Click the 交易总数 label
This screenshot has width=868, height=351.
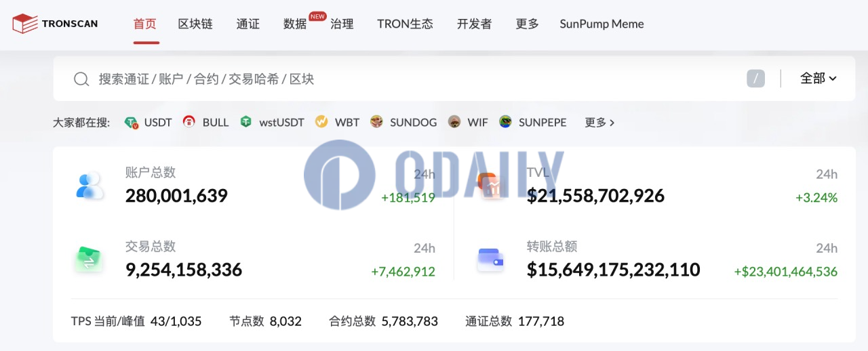tap(151, 247)
